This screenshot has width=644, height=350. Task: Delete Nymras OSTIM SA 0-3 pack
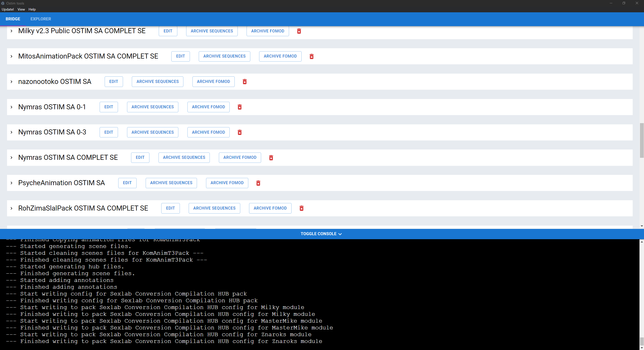coord(239,132)
